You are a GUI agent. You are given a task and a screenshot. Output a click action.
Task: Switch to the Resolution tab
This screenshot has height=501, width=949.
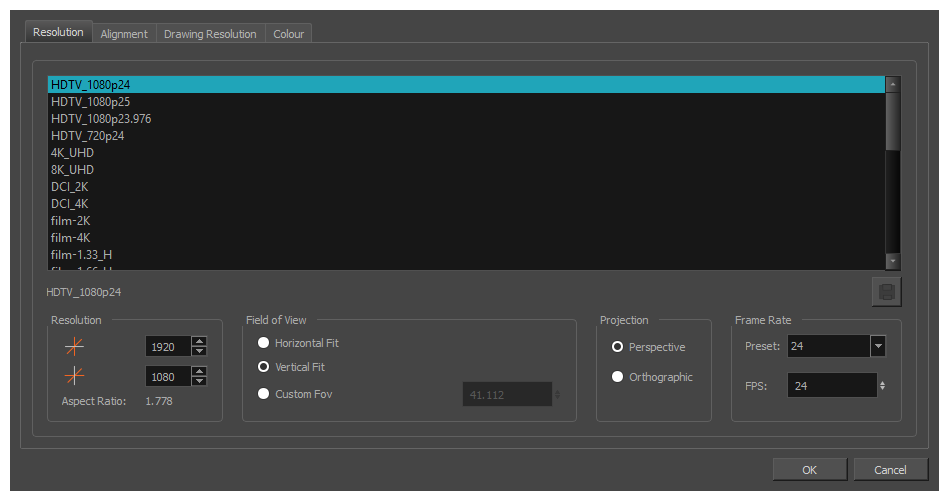point(58,32)
